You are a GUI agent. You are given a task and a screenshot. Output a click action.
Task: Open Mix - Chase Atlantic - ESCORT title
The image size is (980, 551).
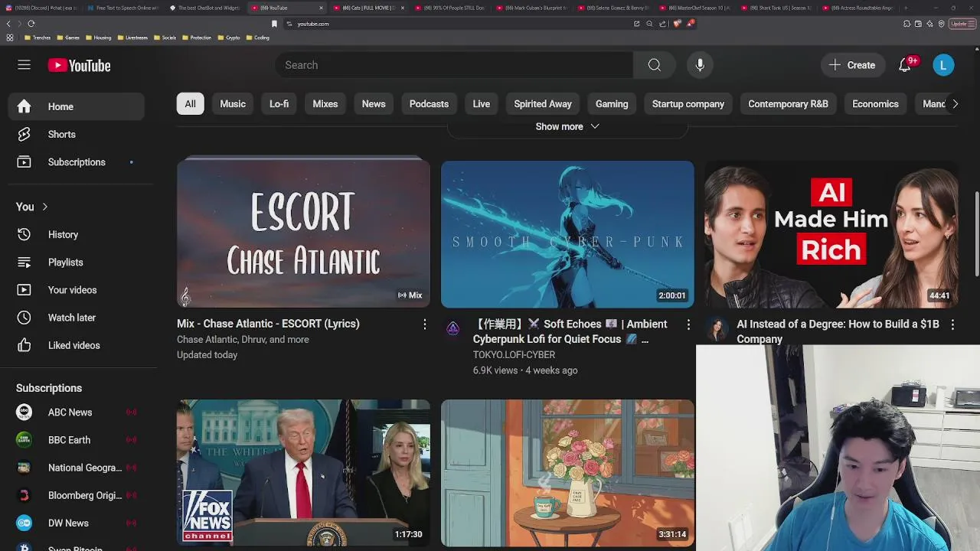tap(268, 324)
